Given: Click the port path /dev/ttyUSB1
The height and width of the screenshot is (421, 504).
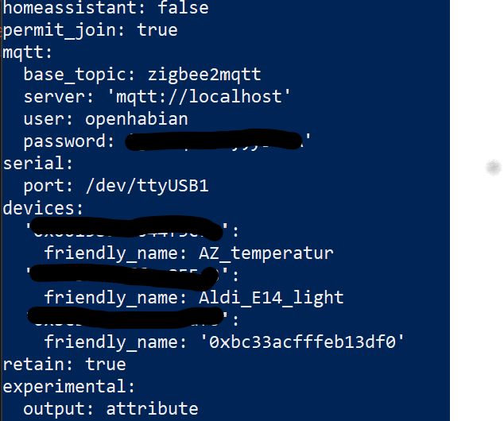Looking at the screenshot, I should [x=147, y=186].
